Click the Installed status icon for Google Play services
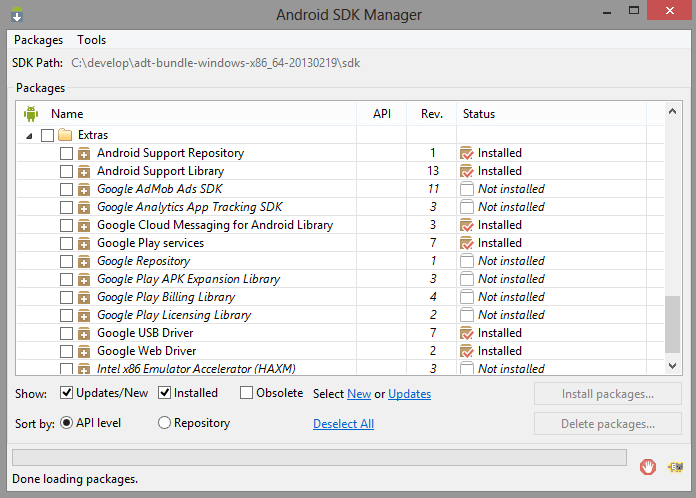The image size is (696, 498). pyautogui.click(x=467, y=243)
